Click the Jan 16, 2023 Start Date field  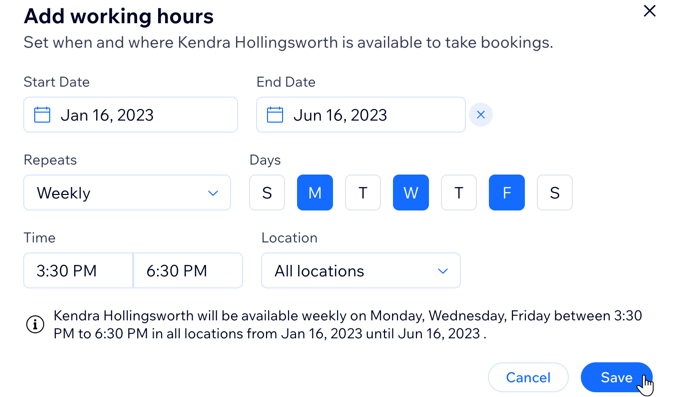tap(131, 115)
